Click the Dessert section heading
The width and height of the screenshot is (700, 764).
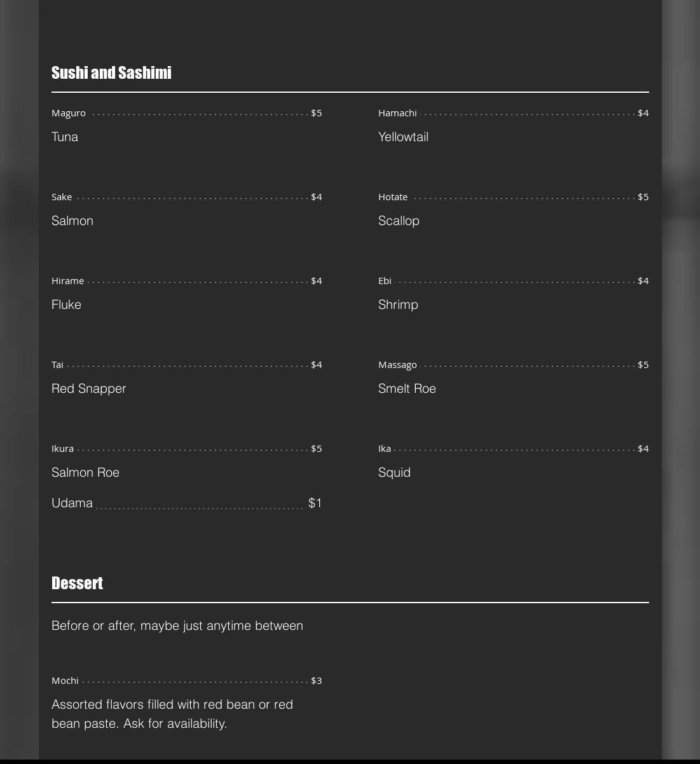(x=77, y=583)
